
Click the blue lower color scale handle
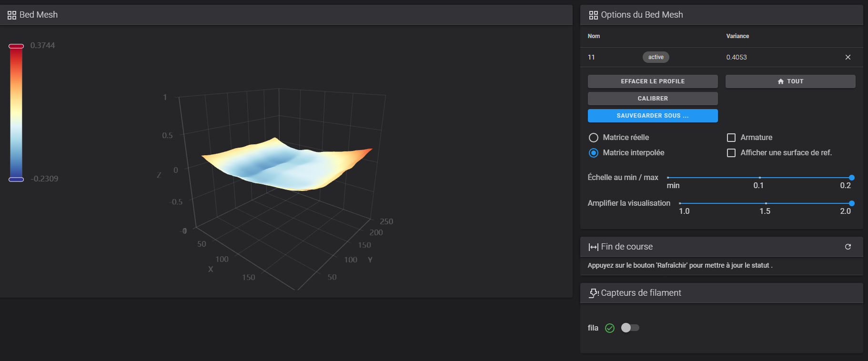[16, 180]
